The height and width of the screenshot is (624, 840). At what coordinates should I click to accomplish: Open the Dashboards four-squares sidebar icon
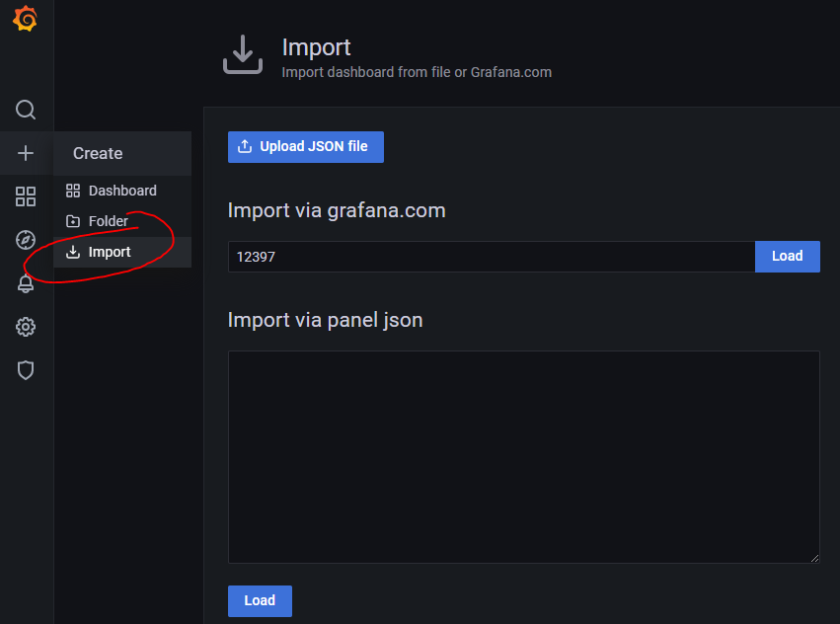(26, 196)
